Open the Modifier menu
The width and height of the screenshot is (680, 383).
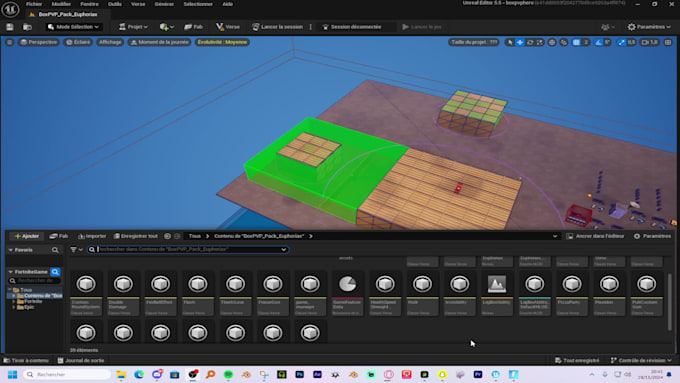pyautogui.click(x=61, y=4)
